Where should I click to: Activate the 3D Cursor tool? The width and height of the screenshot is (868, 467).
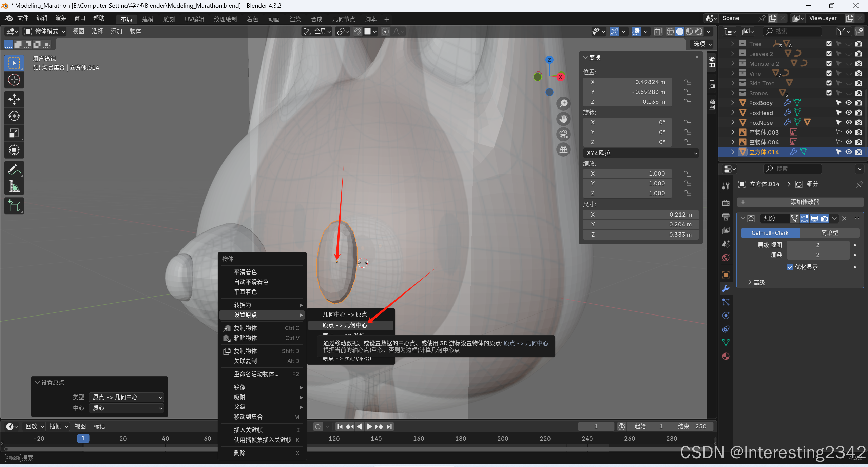(14, 80)
